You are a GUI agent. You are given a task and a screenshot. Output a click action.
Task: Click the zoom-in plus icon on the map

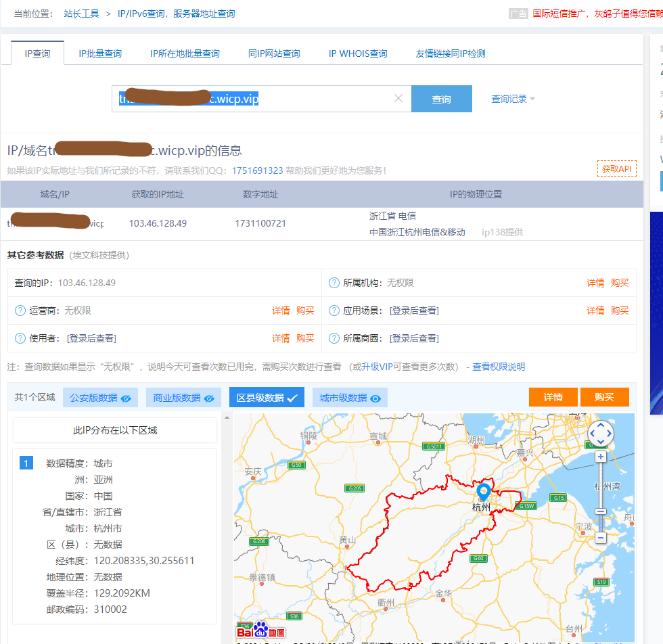pos(600,457)
